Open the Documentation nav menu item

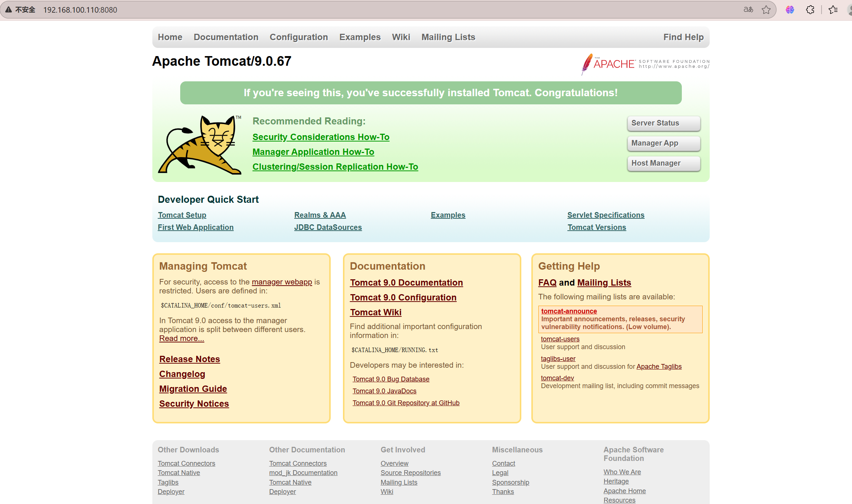226,37
